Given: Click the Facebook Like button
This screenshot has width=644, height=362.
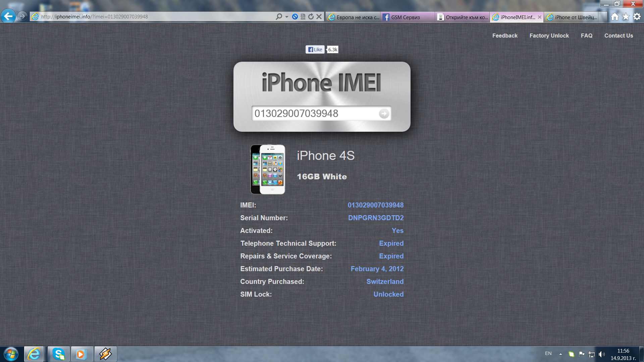Looking at the screenshot, I should pos(315,50).
